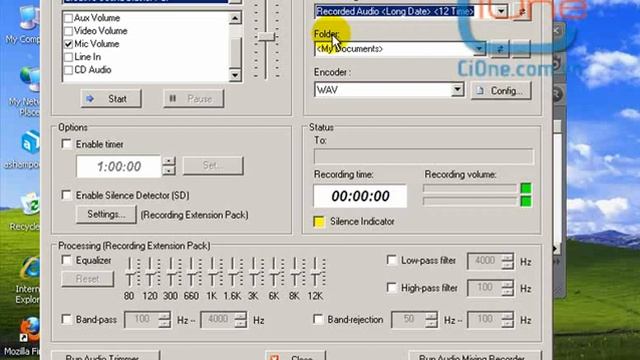Launch Mozilla Firefox from the desktop

27,337
